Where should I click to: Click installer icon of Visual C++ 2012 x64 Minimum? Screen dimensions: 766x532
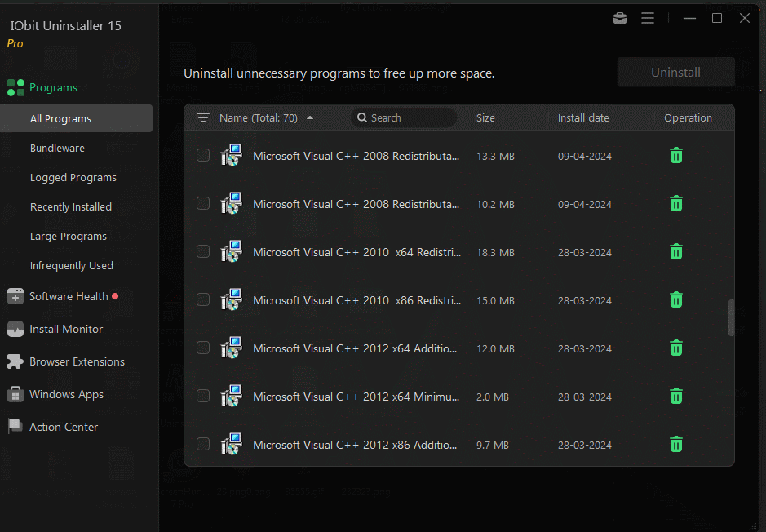tap(232, 396)
